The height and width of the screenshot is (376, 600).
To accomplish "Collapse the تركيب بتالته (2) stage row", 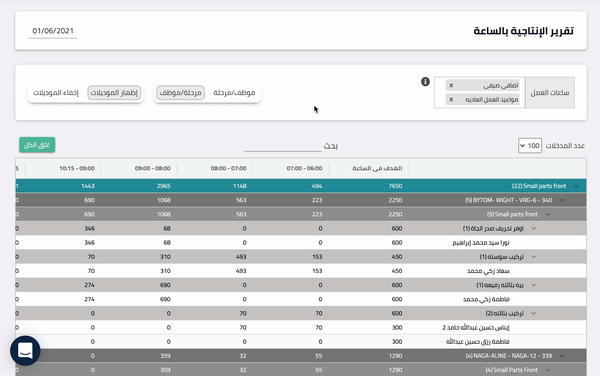I will [534, 313].
